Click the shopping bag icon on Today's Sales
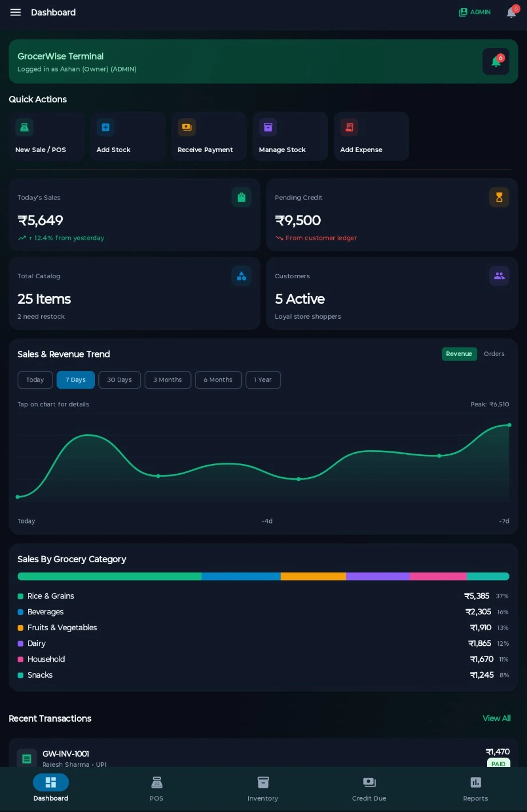This screenshot has width=527, height=812. tap(241, 197)
